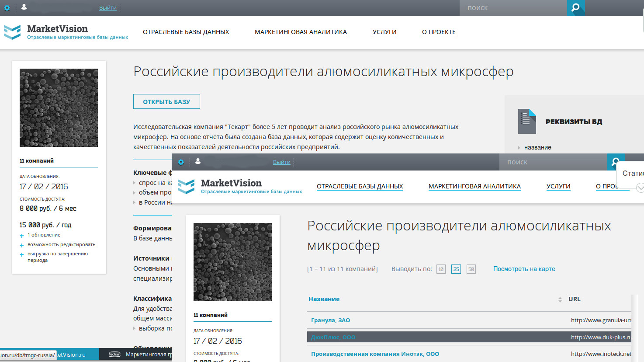
Task: Click "возможность редактировать" feature text
Action: [x=62, y=244]
